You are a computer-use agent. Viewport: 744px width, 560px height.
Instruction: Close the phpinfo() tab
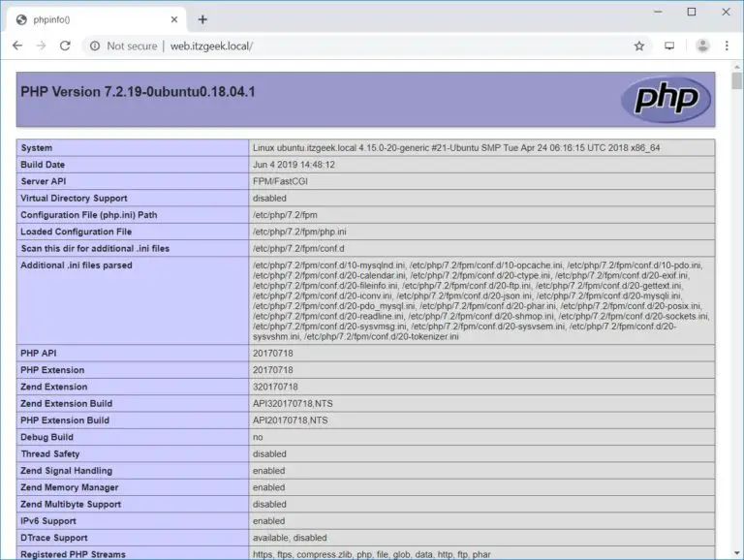(173, 19)
